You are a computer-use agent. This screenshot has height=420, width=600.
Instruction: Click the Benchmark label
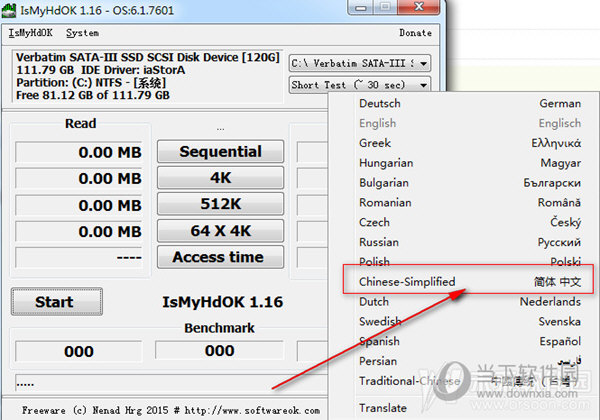click(220, 328)
